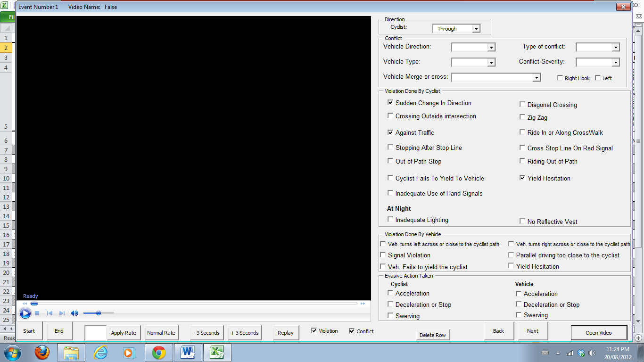Switch to Excel in the taskbar

[216, 353]
